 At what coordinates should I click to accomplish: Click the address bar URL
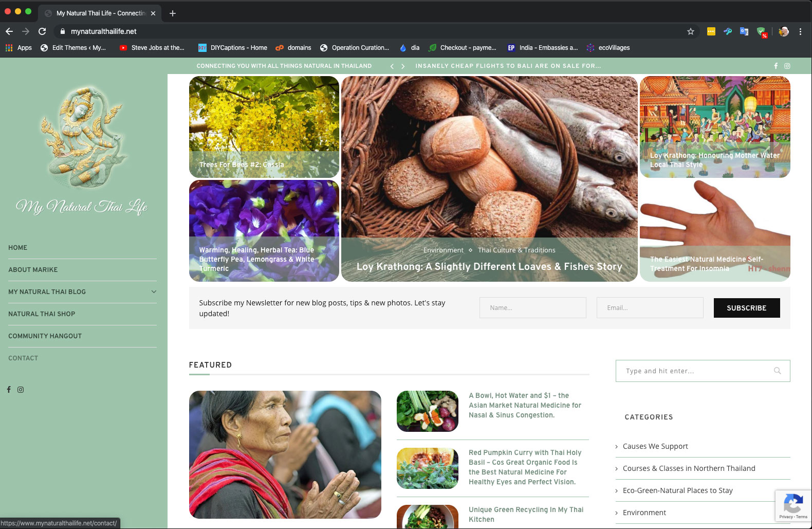[104, 31]
